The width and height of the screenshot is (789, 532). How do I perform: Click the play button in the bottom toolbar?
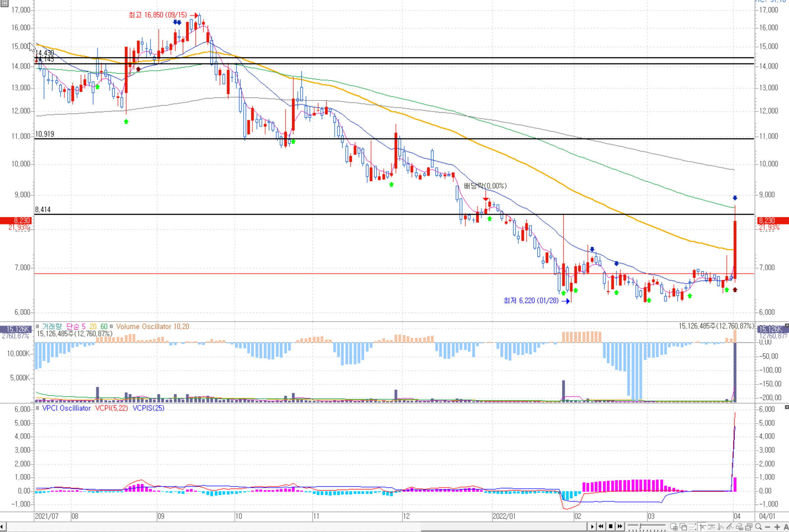point(592,526)
